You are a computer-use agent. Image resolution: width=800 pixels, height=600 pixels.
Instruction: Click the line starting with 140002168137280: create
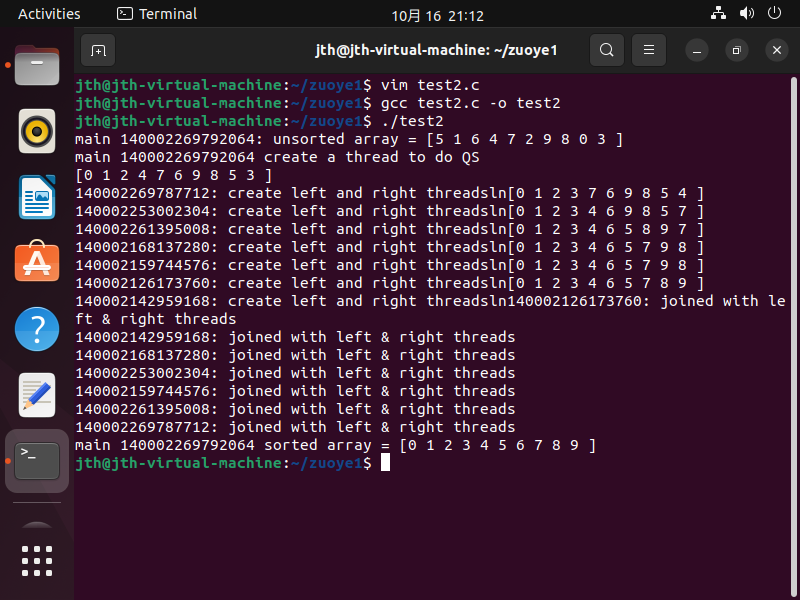pyautogui.click(x=390, y=247)
